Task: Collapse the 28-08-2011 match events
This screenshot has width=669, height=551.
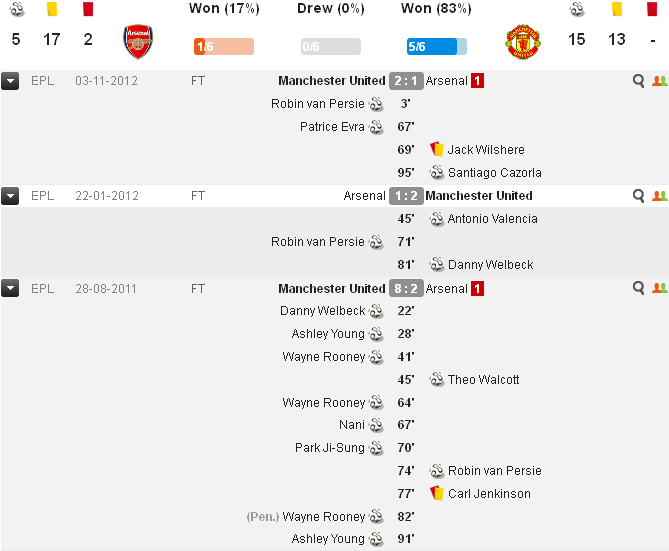Action: click(x=10, y=288)
